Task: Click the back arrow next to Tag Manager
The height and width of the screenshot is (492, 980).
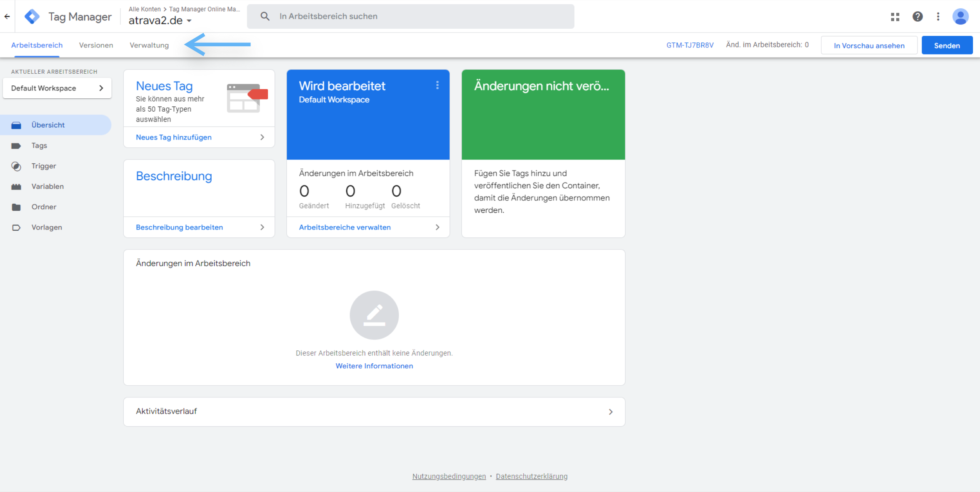Action: click(x=7, y=16)
